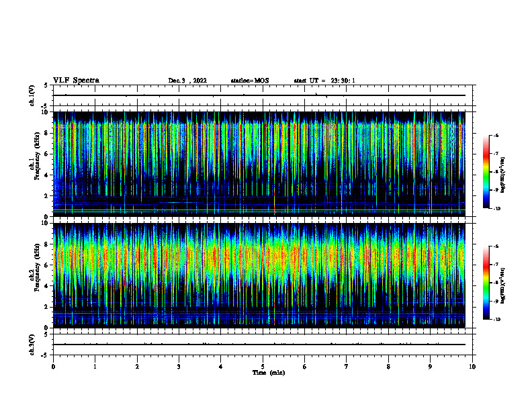Click the time axis tick label "8"
The width and height of the screenshot is (532, 411).
388,367
